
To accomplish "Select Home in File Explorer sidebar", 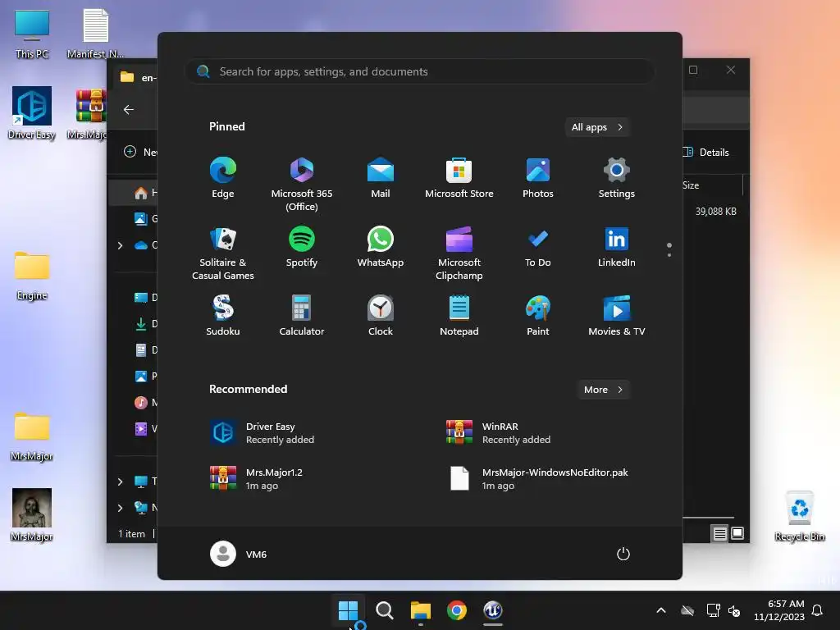I will (x=135, y=192).
